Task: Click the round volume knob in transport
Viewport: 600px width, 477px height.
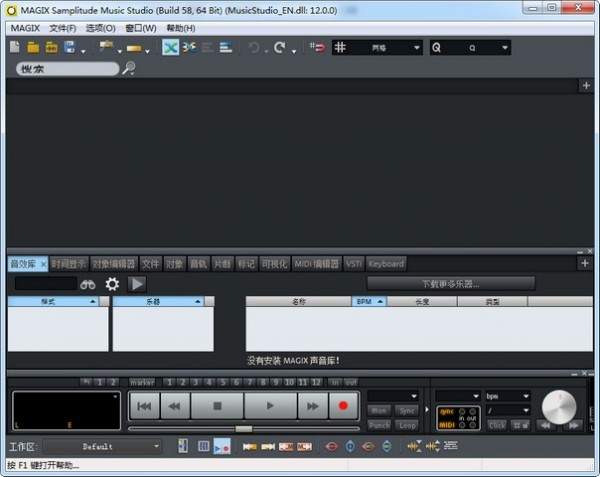Action: click(559, 406)
